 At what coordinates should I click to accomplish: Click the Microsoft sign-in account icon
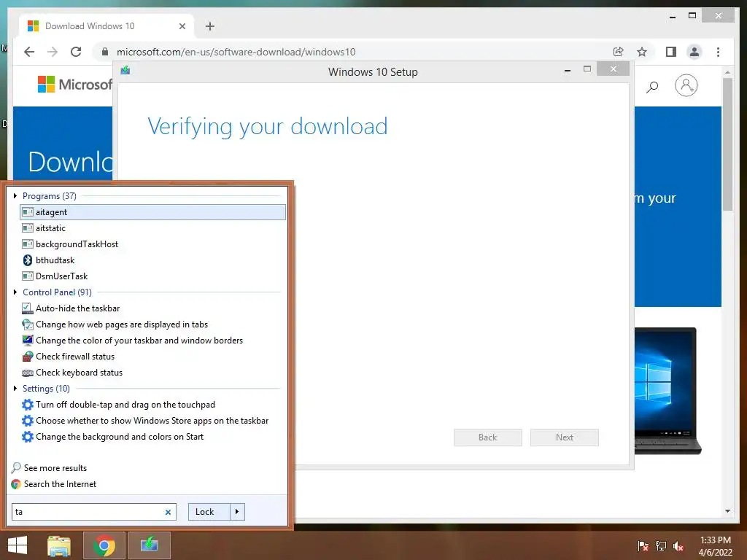(x=686, y=86)
